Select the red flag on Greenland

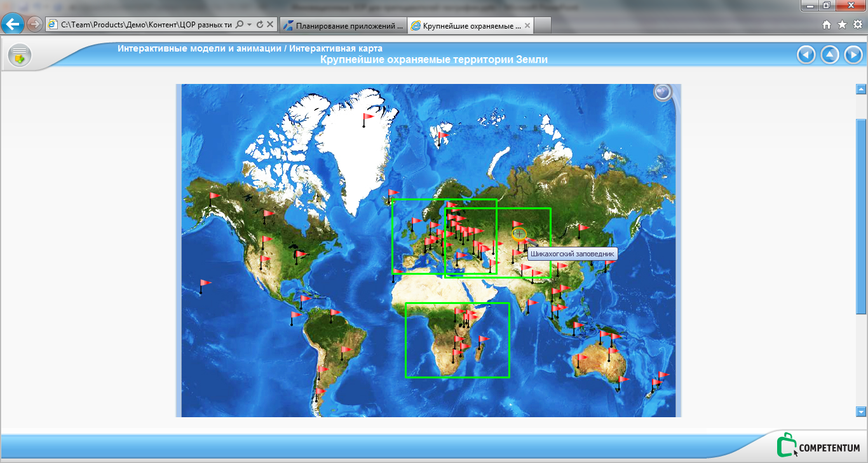[x=368, y=119]
